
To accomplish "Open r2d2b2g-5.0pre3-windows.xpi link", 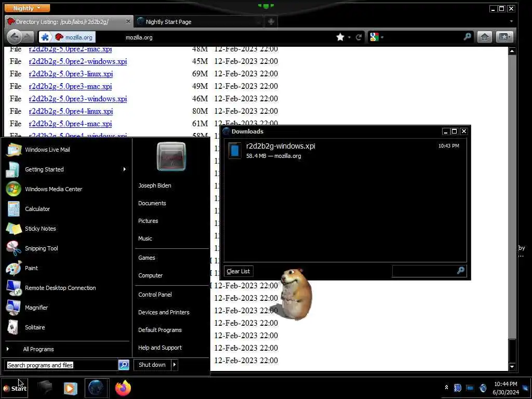I will [x=78, y=99].
